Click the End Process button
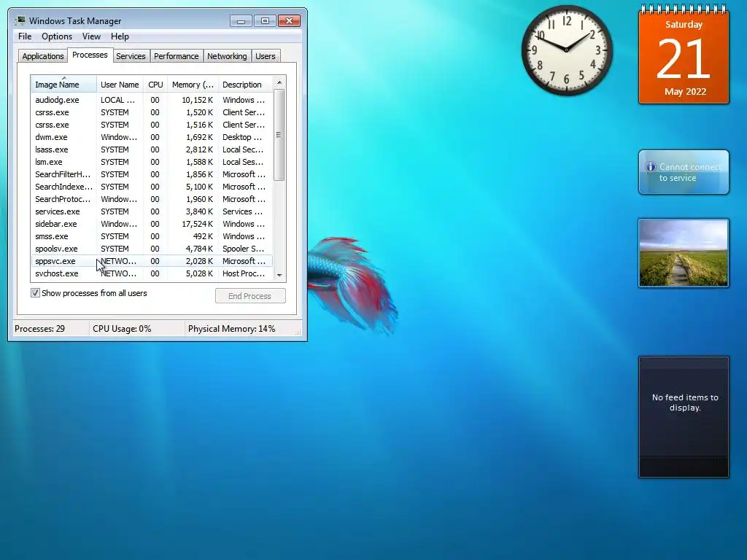The width and height of the screenshot is (747, 560). tap(250, 296)
